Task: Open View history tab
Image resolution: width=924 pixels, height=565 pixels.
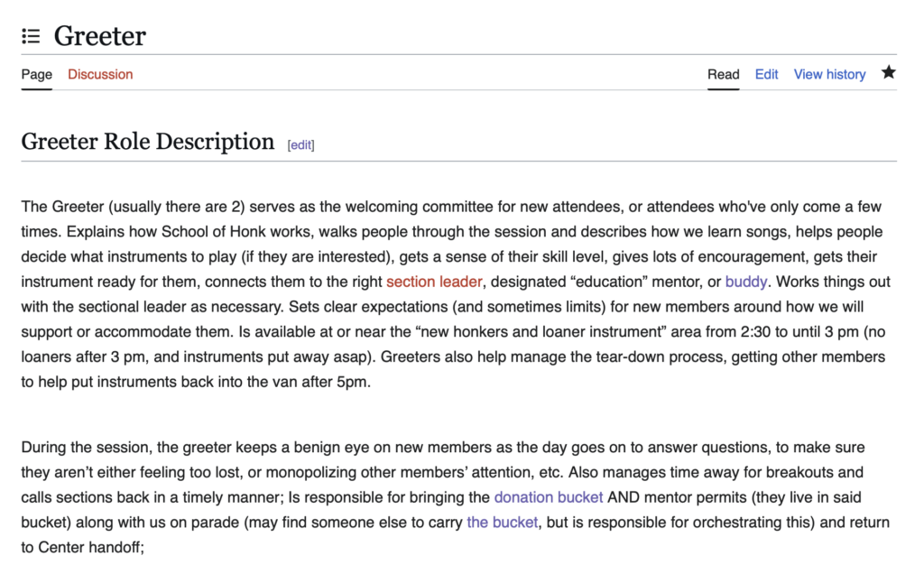Action: (829, 74)
